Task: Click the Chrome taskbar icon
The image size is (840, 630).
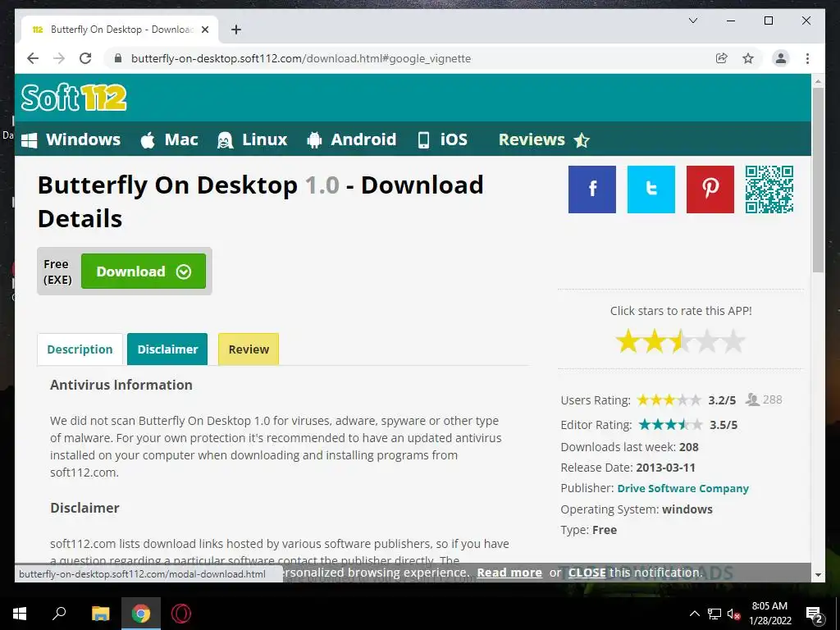Action: pyautogui.click(x=141, y=614)
